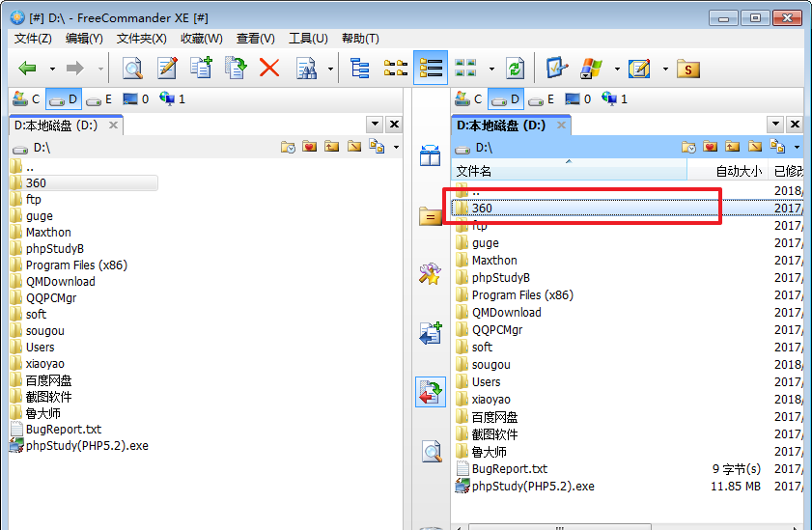Open dropdown next to the Search binoculars
This screenshot has height=530, width=812.
tap(330, 69)
